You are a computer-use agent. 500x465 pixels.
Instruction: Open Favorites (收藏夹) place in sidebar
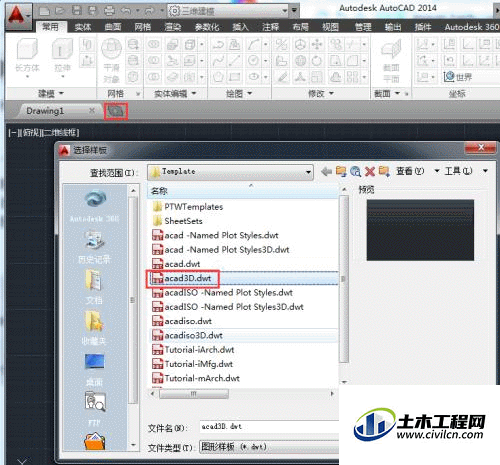tap(95, 328)
